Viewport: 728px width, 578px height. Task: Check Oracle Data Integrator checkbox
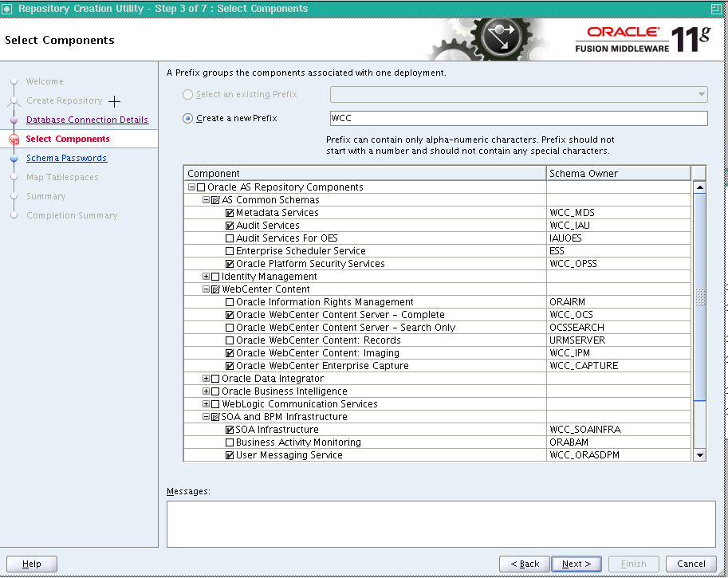(x=215, y=379)
